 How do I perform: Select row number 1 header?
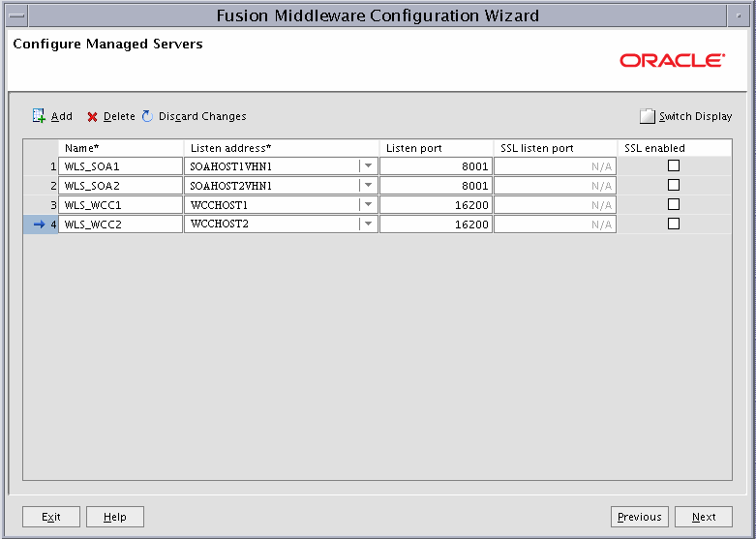pos(41,165)
